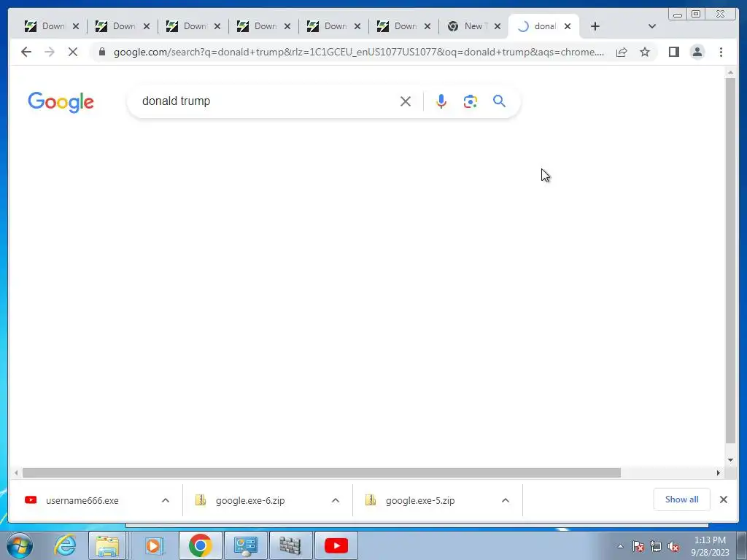
Task: Expand options for google.exe-6.zip download
Action: click(336, 500)
